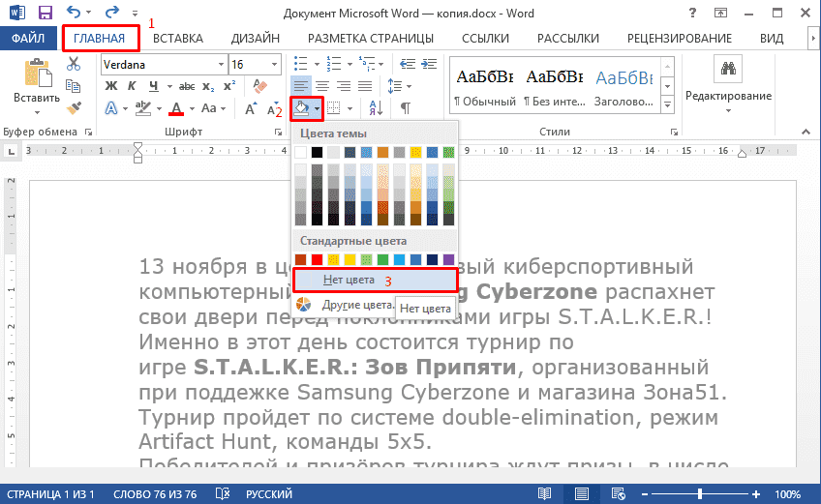Open the line spacing options

399,86
